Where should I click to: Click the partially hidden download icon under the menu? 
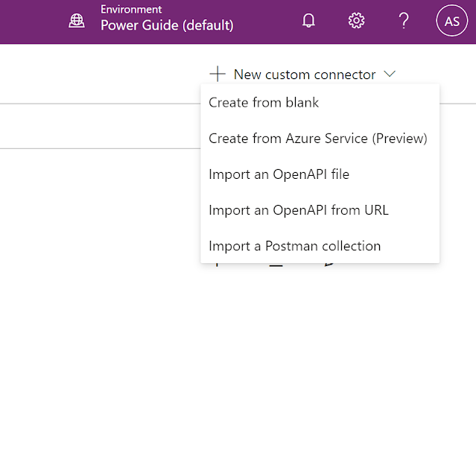click(x=276, y=265)
